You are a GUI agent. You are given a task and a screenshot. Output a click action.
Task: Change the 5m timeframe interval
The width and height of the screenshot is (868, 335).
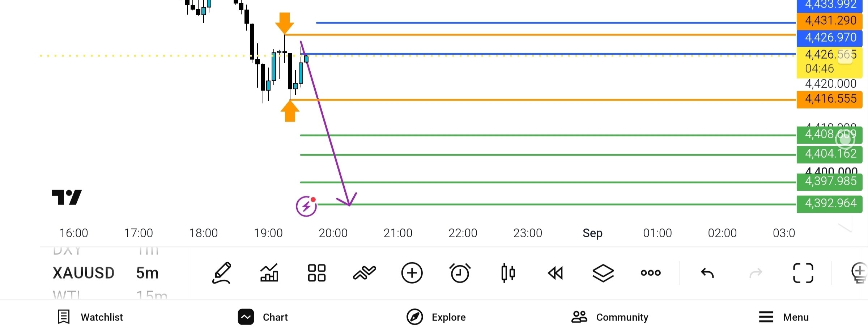(147, 273)
